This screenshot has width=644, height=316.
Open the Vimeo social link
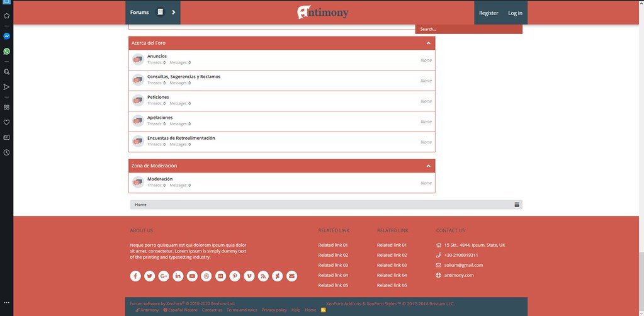coord(249,276)
